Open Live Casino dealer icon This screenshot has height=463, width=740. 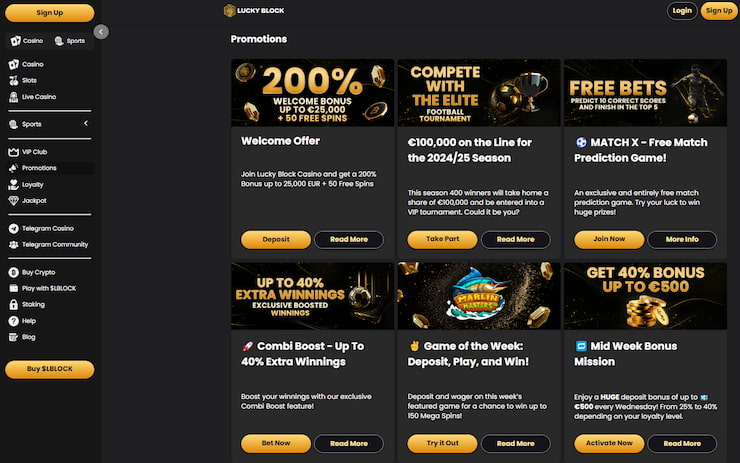14,97
